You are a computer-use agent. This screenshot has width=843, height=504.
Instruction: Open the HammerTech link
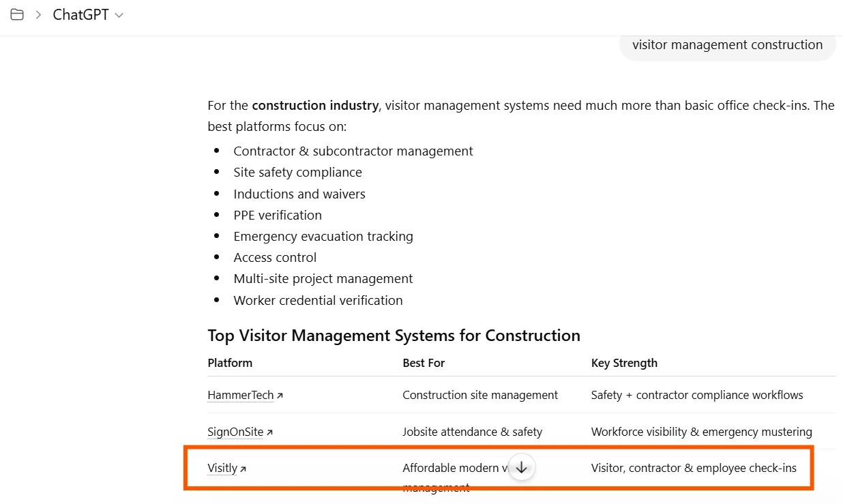(x=245, y=395)
